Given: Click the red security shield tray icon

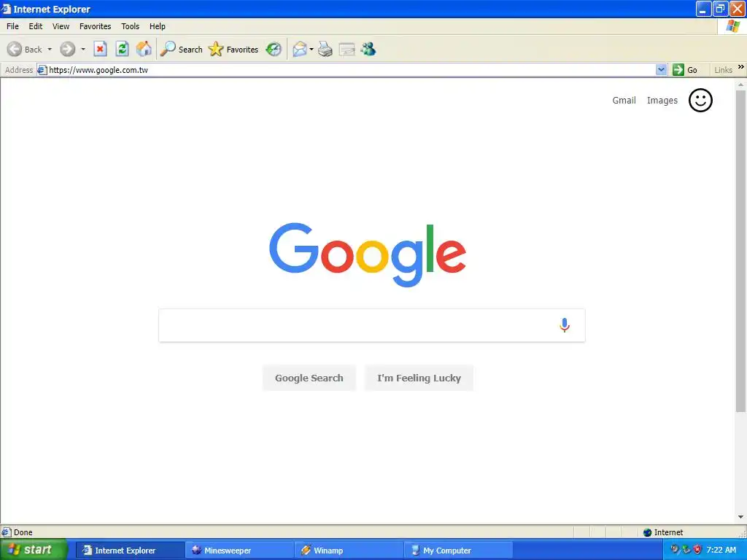Looking at the screenshot, I should [x=697, y=550].
